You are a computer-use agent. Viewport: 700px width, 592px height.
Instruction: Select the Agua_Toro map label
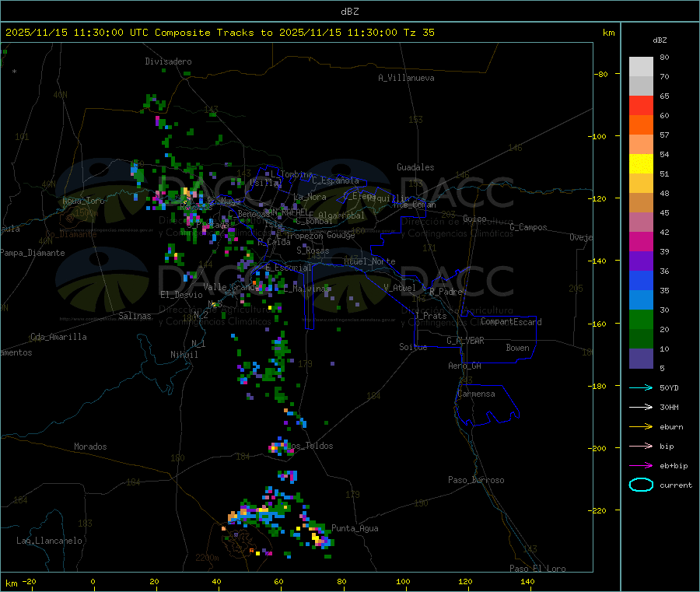pos(83,201)
